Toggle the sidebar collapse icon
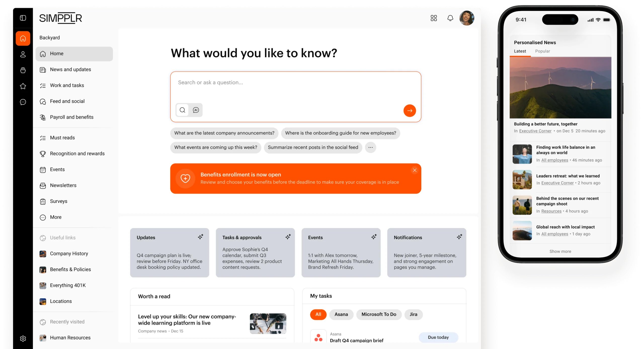The height and width of the screenshot is (349, 644). [x=23, y=18]
